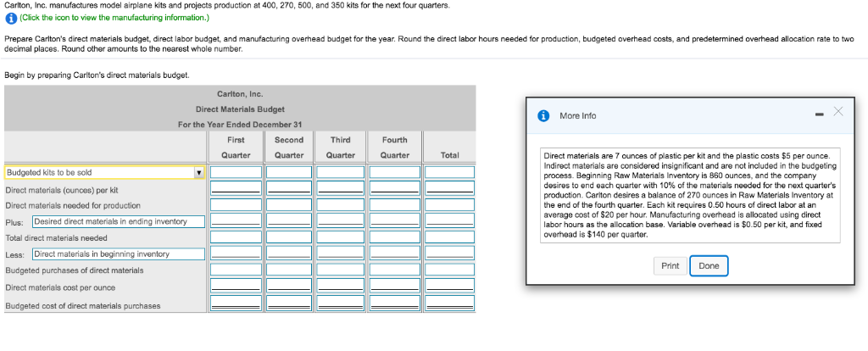Click Total materials needed for production cell
The image size is (868, 351).
pos(449,205)
